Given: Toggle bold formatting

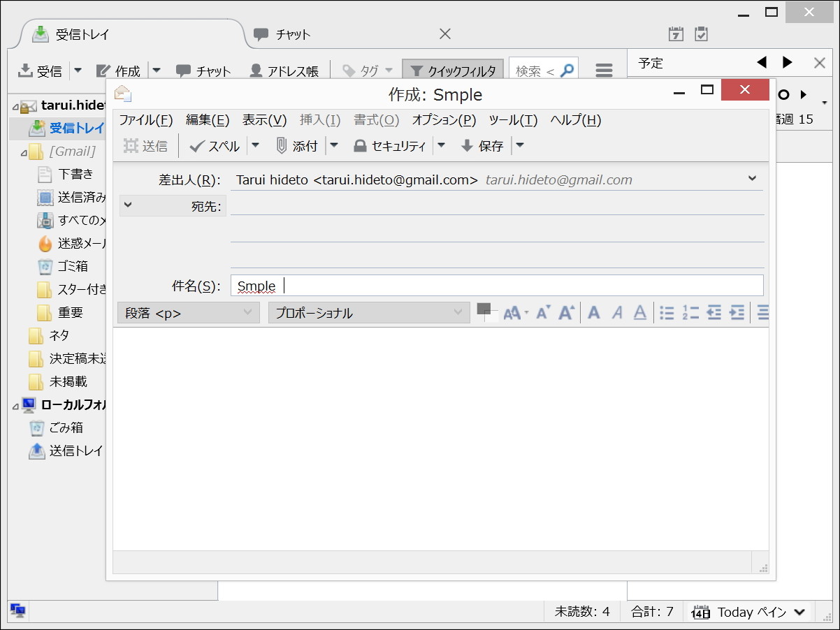Looking at the screenshot, I should click(x=594, y=313).
